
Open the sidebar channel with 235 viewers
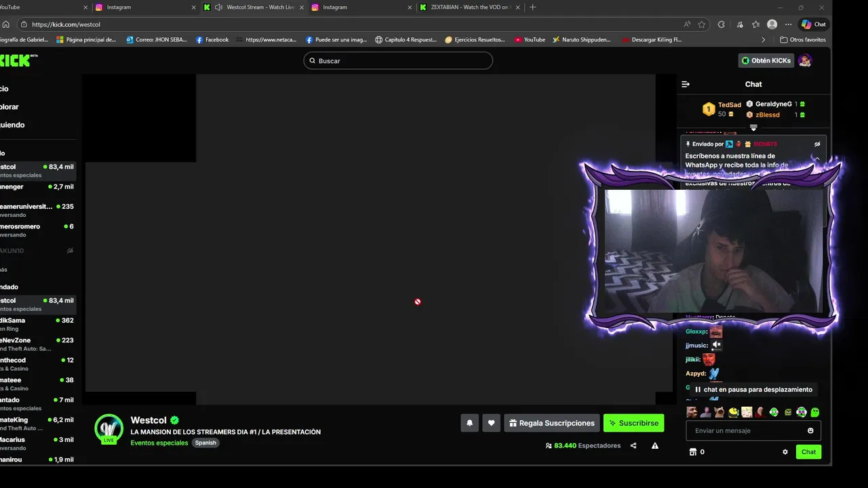(x=37, y=210)
